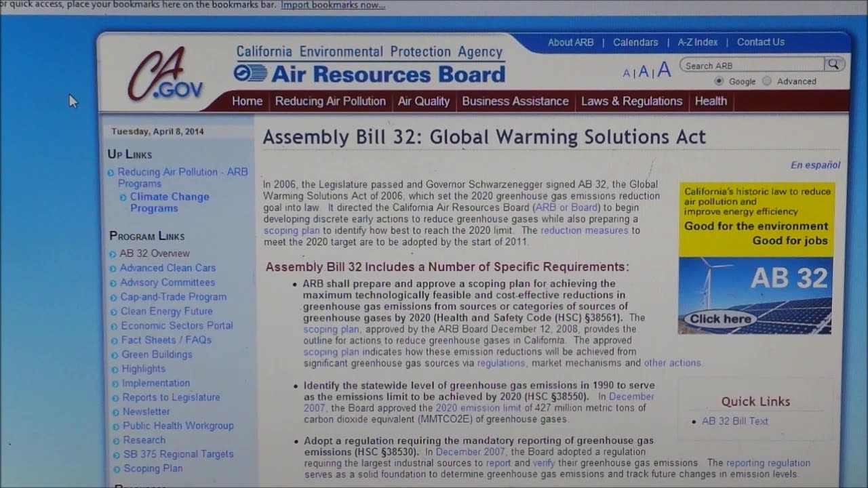
Task: Select smallest text size A
Action: [x=627, y=73]
